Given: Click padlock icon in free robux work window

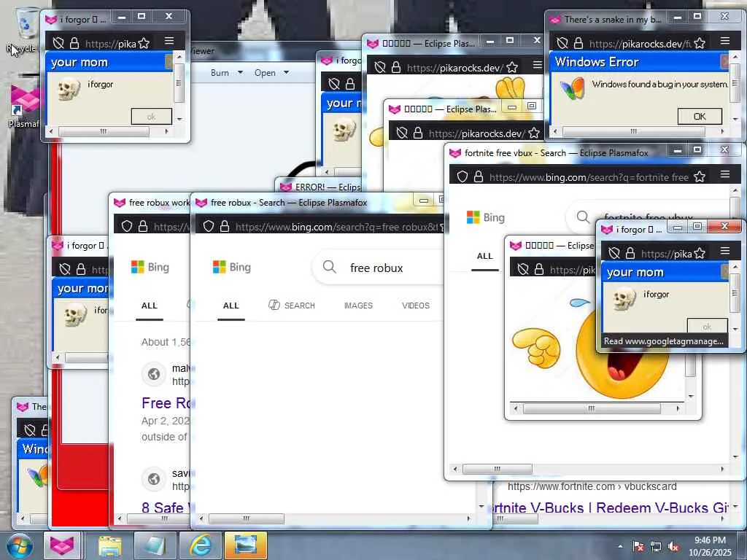Looking at the screenshot, I should [142, 226].
